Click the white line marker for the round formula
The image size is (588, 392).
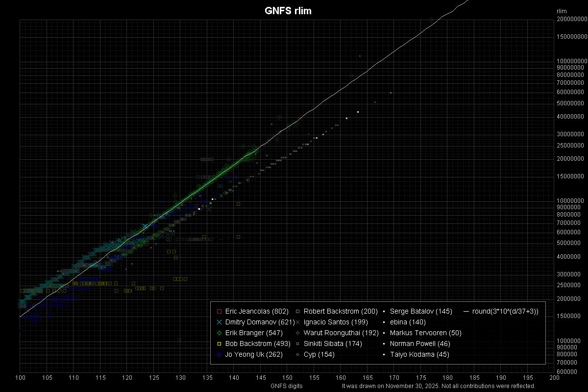[466, 311]
